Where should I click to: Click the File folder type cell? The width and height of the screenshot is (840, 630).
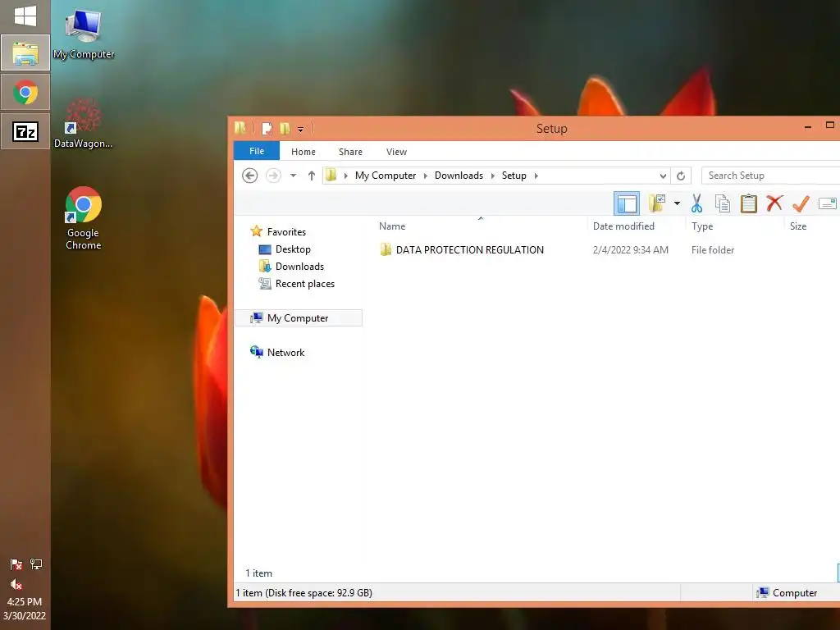pos(713,249)
